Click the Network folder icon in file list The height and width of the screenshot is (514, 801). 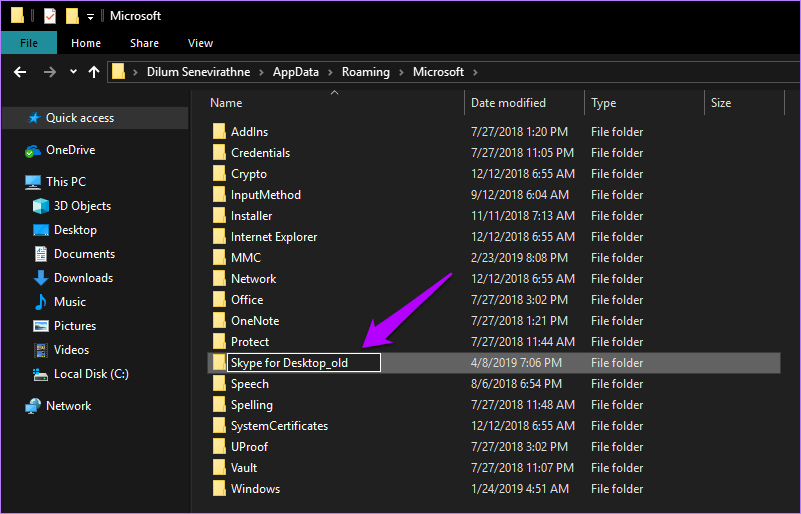(x=219, y=278)
